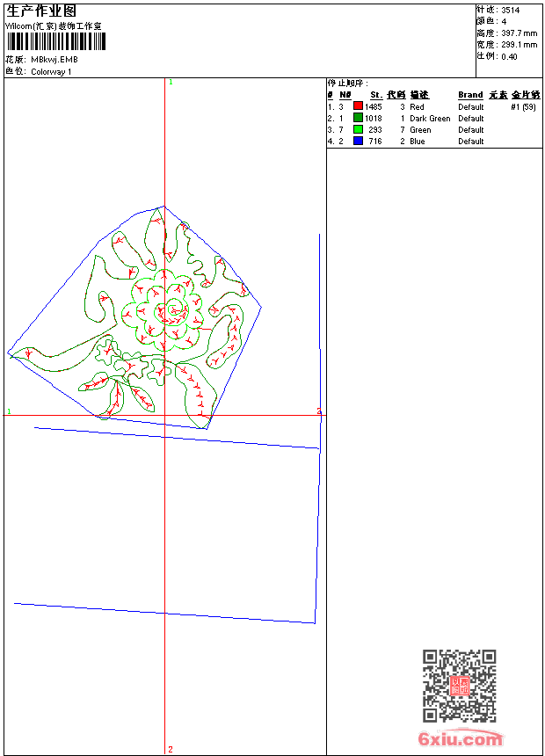
Task: Select the 'Dark Green' color description
Action: pos(430,118)
